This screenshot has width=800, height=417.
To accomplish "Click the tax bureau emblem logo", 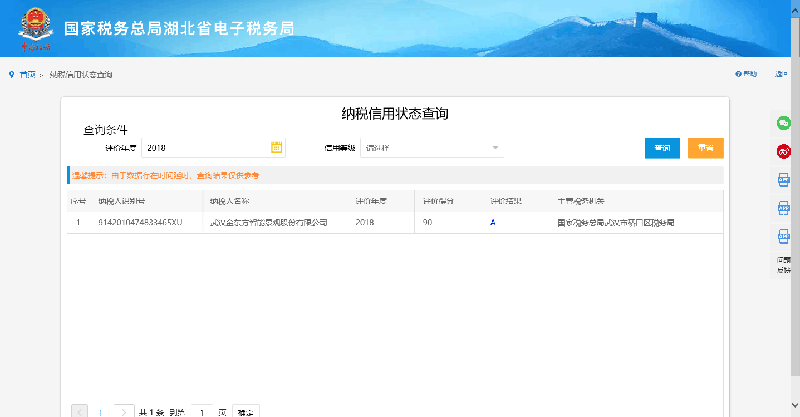I will tap(36, 28).
